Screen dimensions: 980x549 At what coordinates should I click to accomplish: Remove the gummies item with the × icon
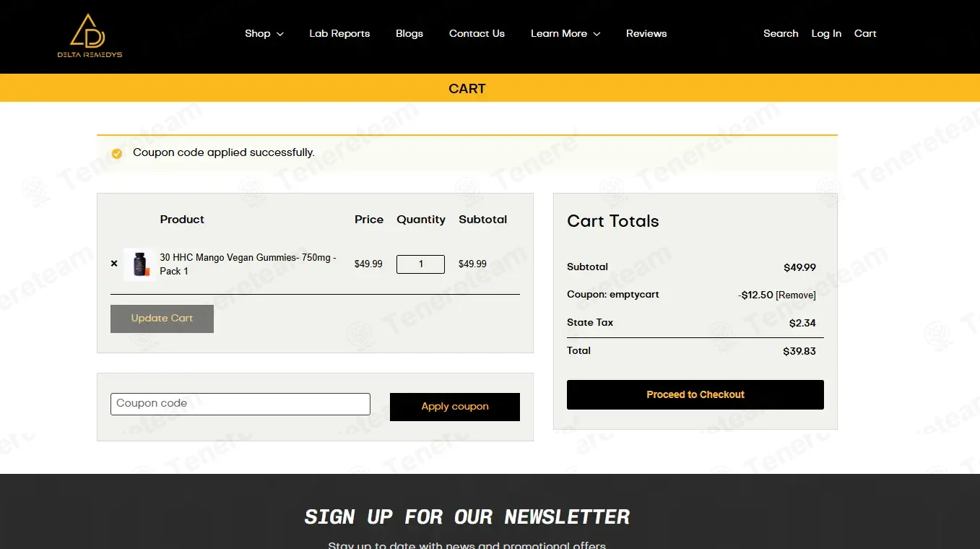[x=114, y=264]
